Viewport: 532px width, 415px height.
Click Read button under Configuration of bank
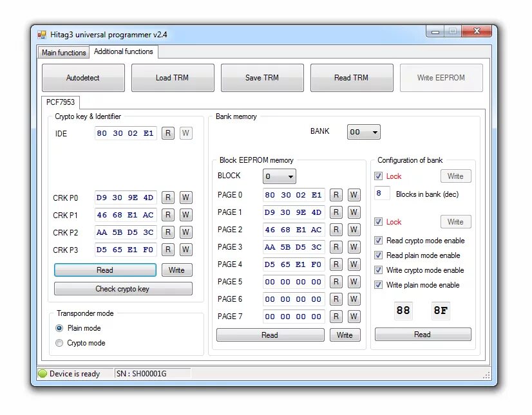423,335
